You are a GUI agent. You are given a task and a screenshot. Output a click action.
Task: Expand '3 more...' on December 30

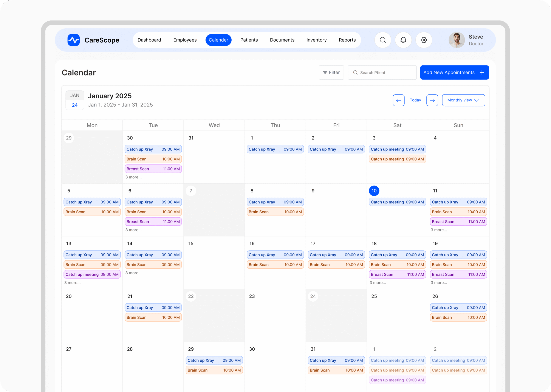(133, 177)
